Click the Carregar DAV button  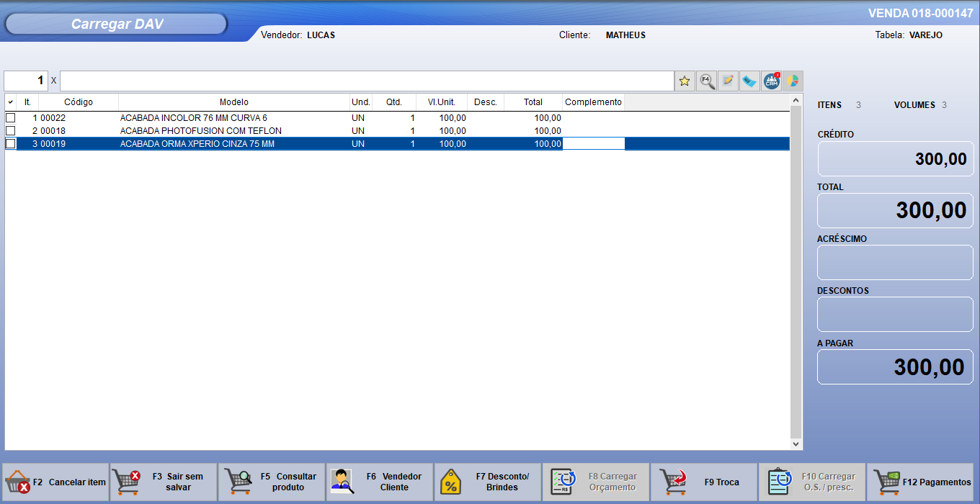coord(117,24)
